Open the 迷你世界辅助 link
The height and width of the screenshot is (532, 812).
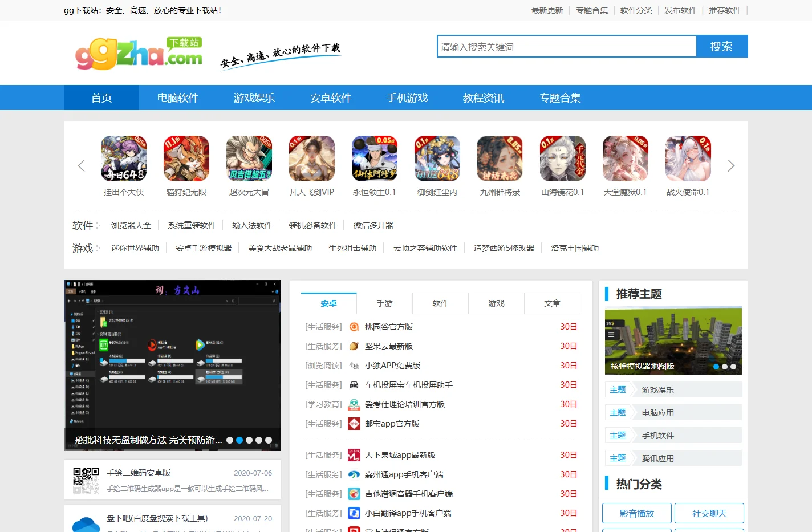coord(135,248)
